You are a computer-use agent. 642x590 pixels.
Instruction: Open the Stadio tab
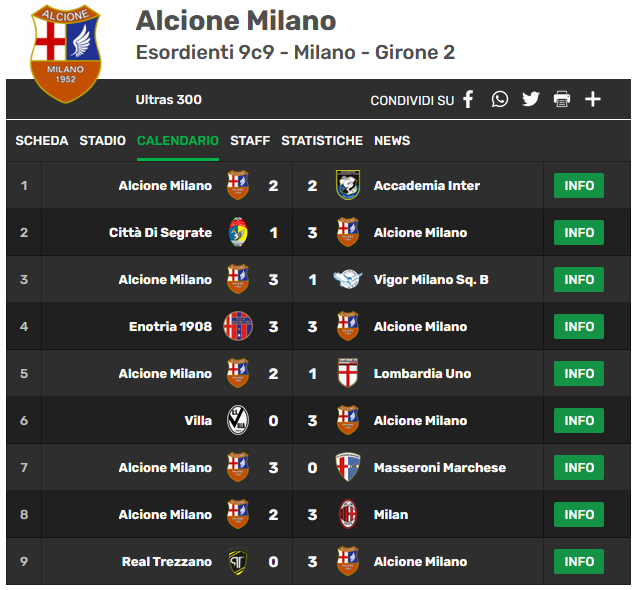click(x=103, y=141)
